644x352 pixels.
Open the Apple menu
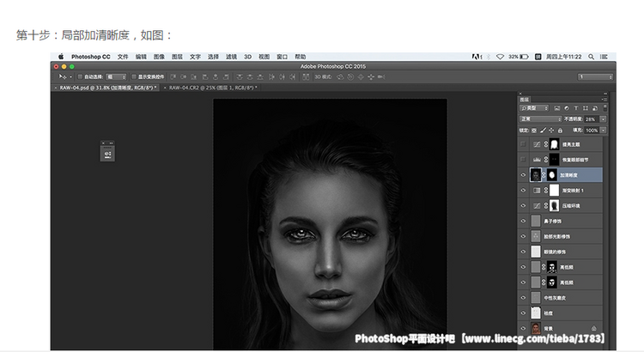pos(61,57)
